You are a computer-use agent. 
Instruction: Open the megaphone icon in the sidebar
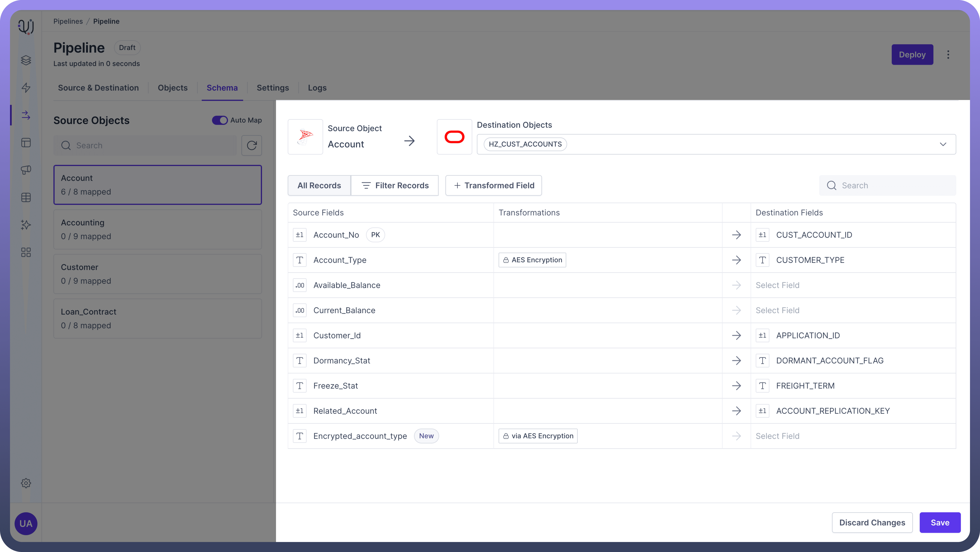click(26, 170)
